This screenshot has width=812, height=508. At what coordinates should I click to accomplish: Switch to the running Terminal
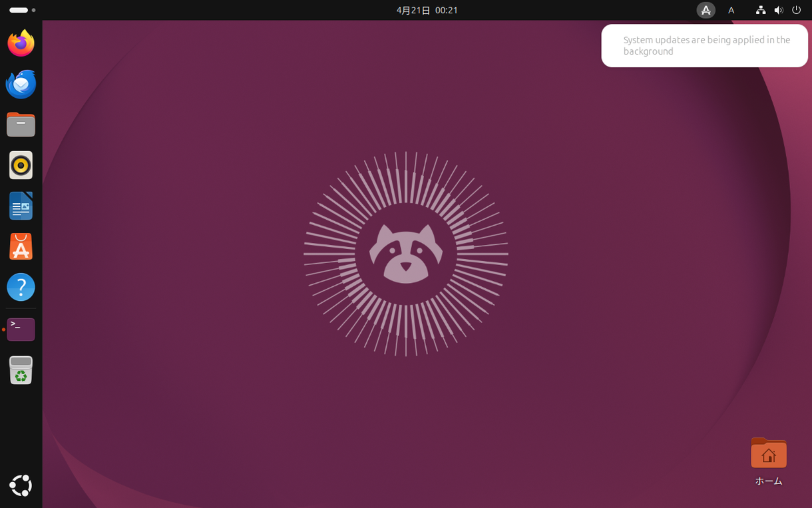click(21, 329)
